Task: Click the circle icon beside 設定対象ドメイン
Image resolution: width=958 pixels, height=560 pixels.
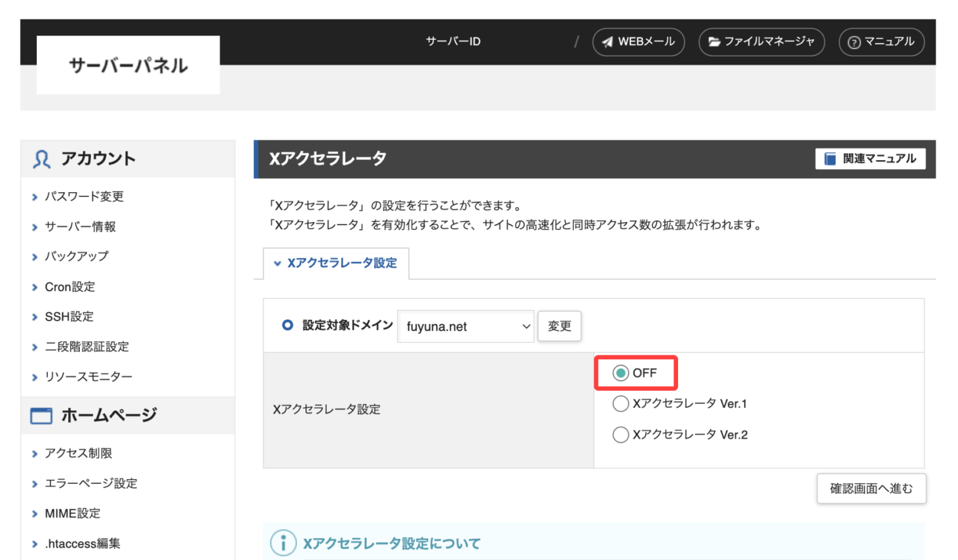Action: coord(288,325)
